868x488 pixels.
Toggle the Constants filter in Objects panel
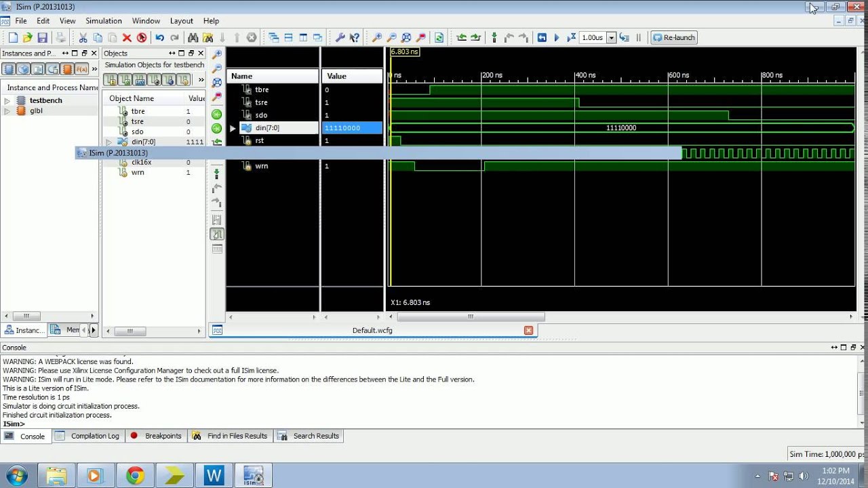pos(168,80)
